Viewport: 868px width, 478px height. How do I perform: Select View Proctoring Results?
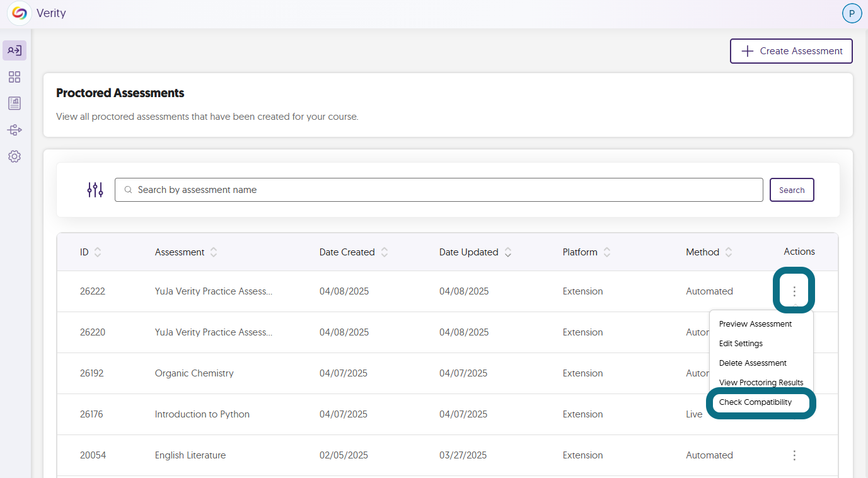761,383
